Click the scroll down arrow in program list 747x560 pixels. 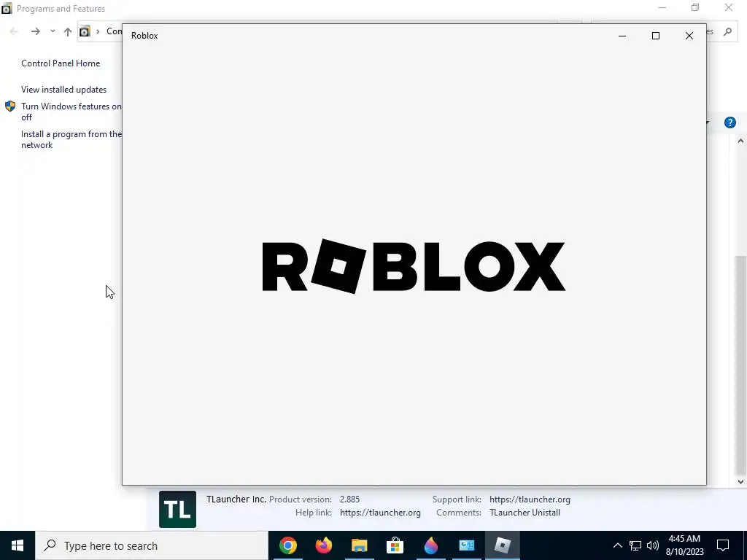point(740,481)
